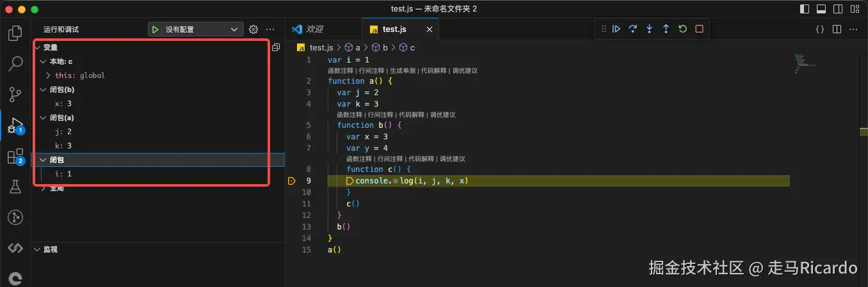This screenshot has width=868, height=287.
Task: Click 行间注释 code lens above function c
Action: pos(390,159)
